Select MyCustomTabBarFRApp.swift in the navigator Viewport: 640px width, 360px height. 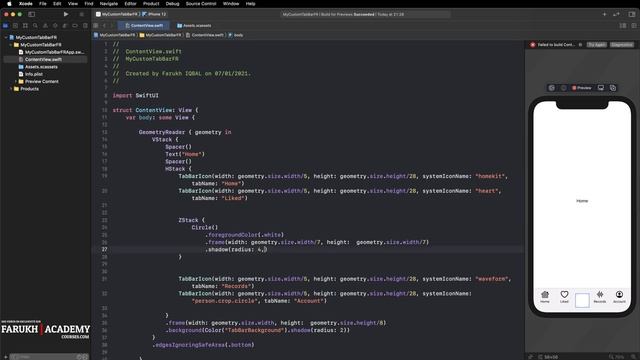(51, 52)
